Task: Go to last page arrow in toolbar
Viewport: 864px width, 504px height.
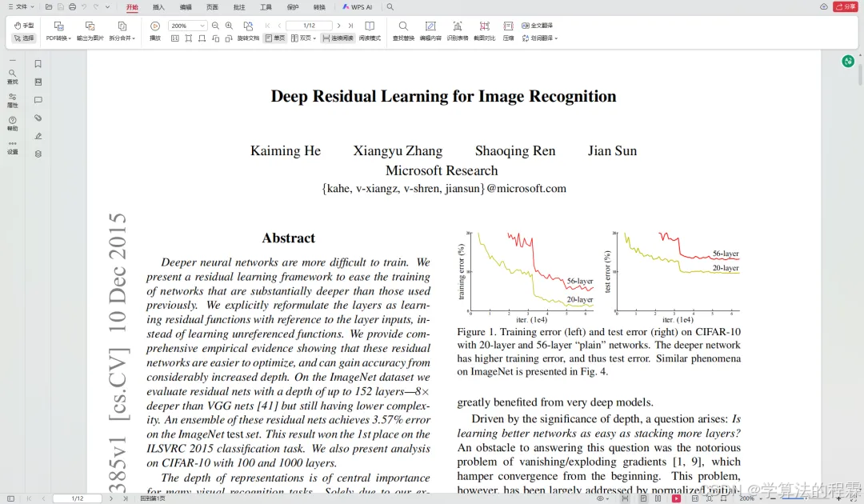Action: click(350, 26)
